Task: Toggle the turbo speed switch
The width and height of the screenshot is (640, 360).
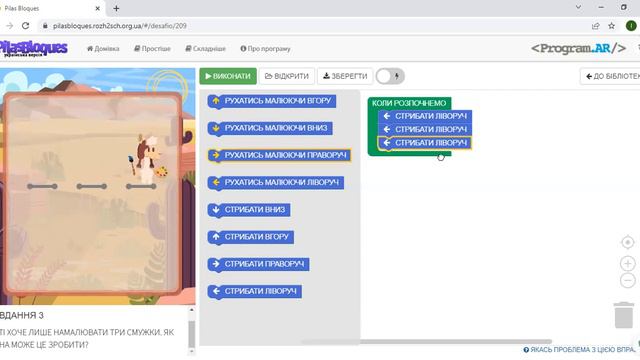Action: 390,76
